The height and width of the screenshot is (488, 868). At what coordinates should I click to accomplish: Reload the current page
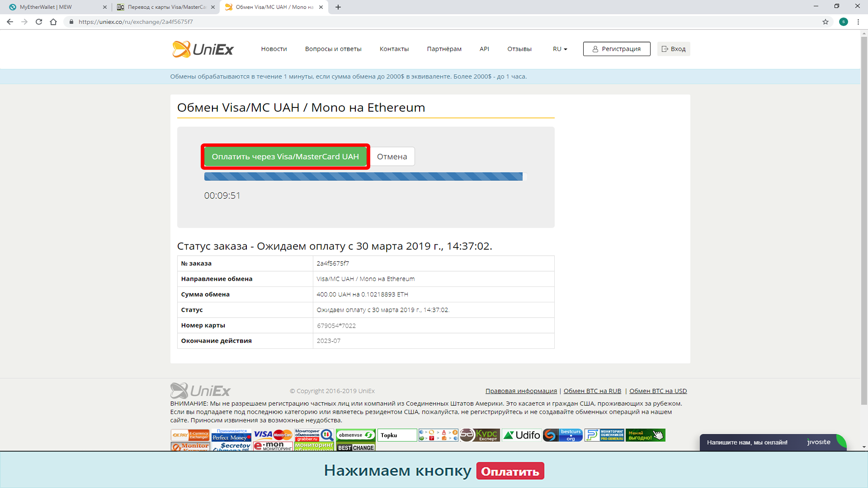(x=39, y=22)
